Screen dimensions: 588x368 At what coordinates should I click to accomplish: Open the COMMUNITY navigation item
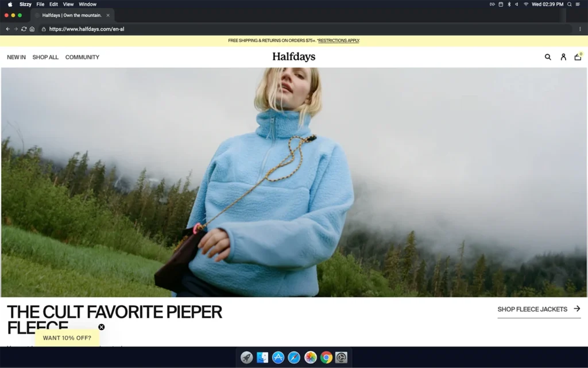click(82, 57)
